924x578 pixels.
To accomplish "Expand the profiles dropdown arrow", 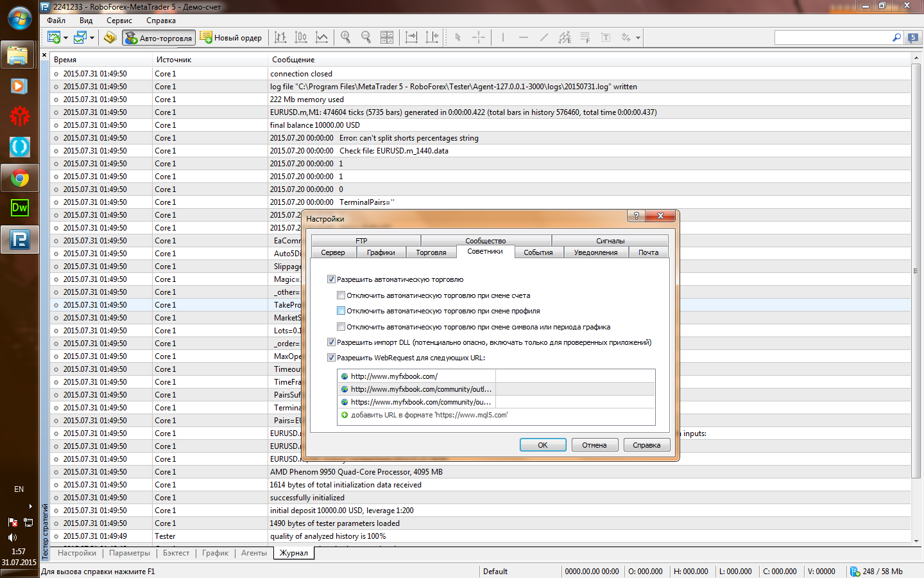I will click(92, 37).
